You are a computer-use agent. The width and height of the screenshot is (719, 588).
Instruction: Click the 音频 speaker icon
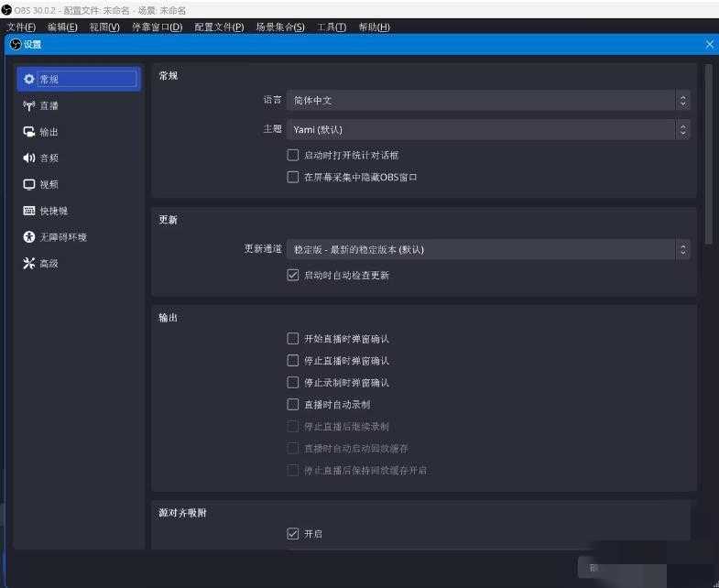[29, 158]
